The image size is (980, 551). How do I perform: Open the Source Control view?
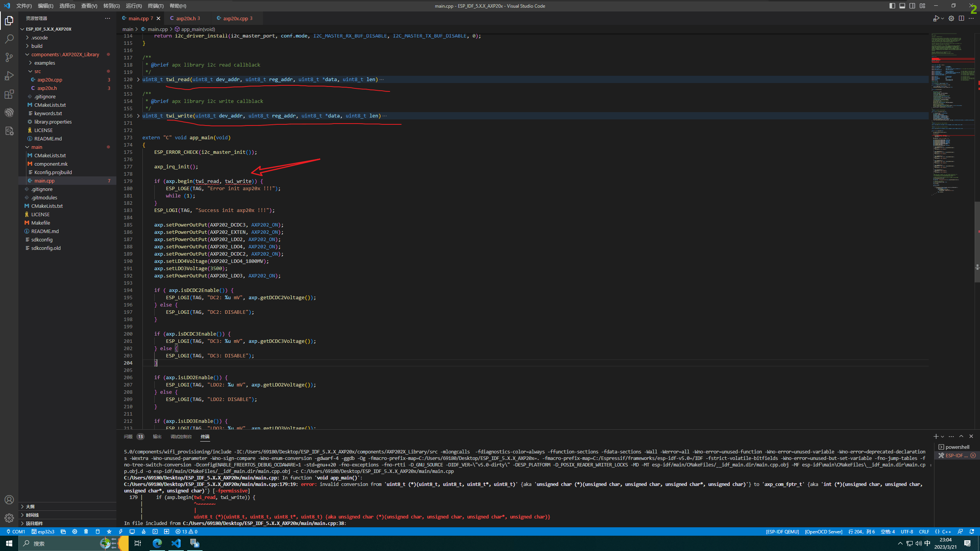(9, 57)
